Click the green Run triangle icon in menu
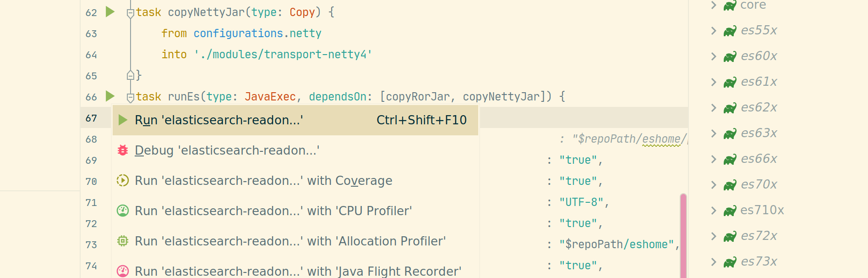 point(123,120)
